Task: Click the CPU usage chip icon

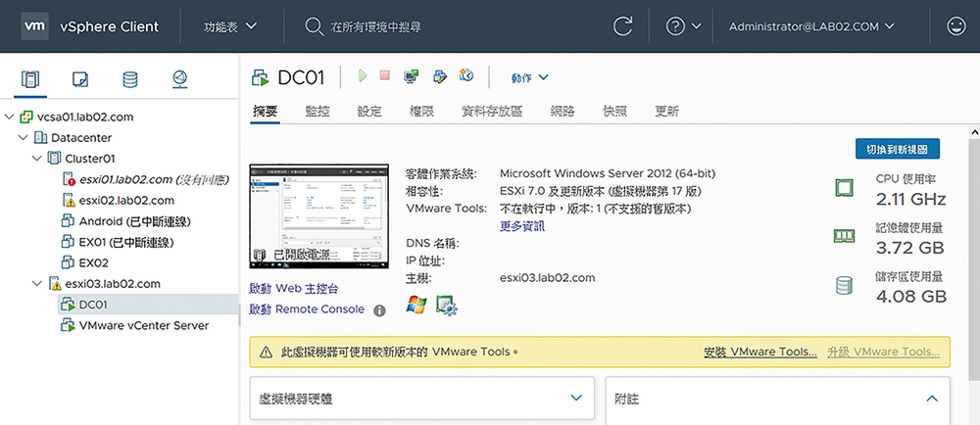Action: (x=844, y=188)
